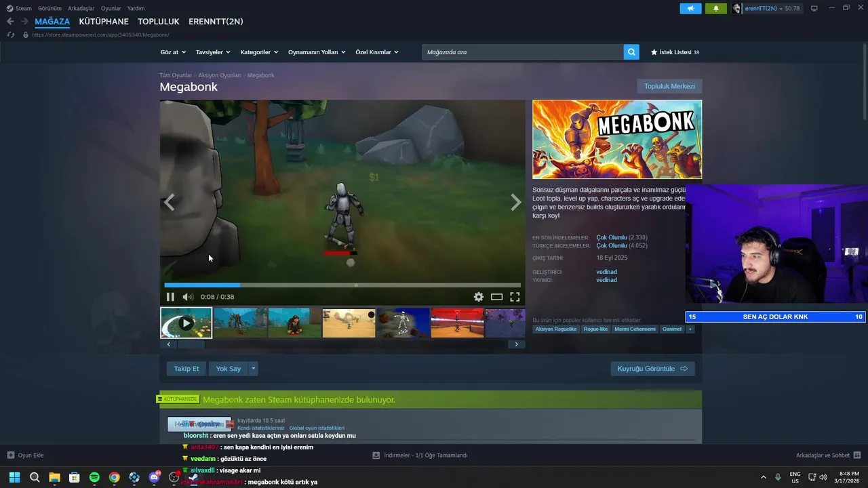Screen dimensions: 868x488
Task: Click the Yok Say button
Action: (229, 369)
